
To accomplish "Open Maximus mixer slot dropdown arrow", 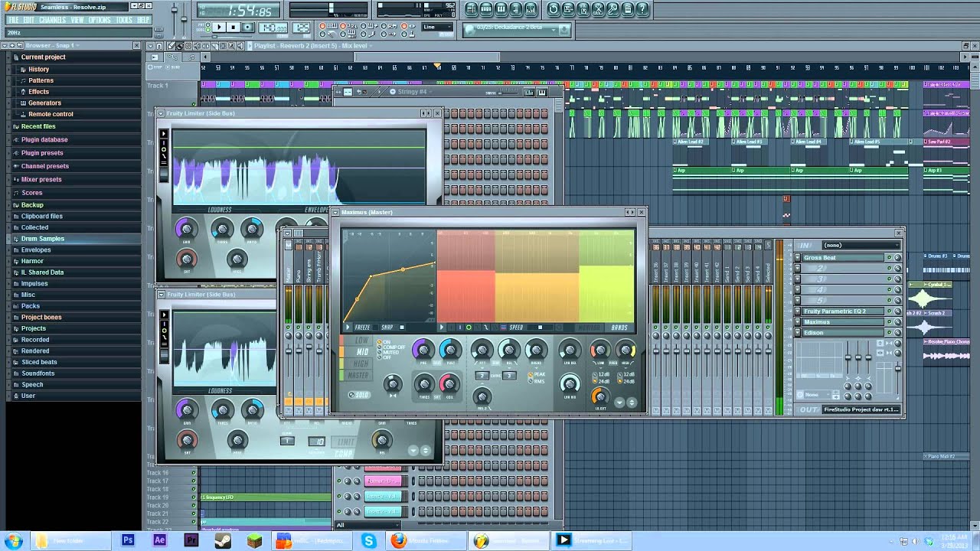I will (798, 322).
